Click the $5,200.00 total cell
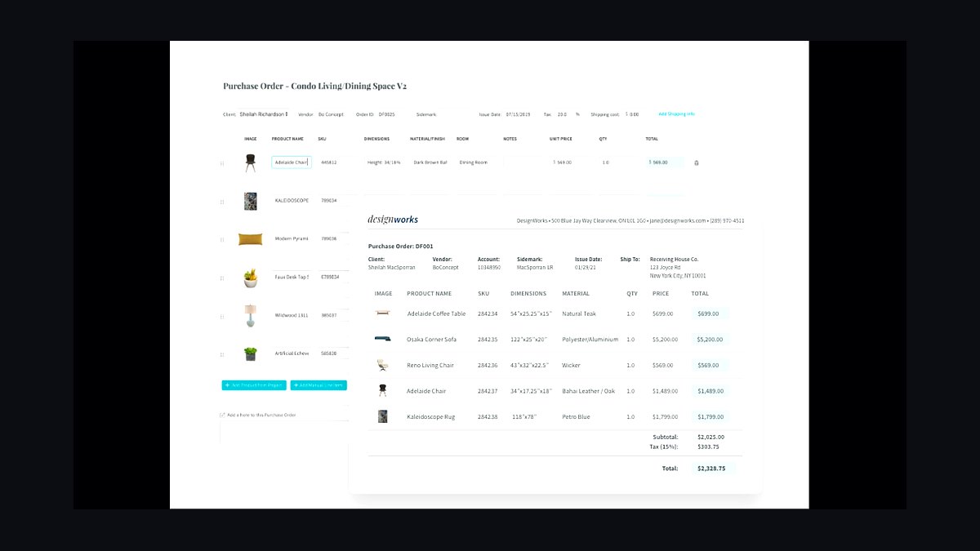The image size is (980, 551). [710, 340]
